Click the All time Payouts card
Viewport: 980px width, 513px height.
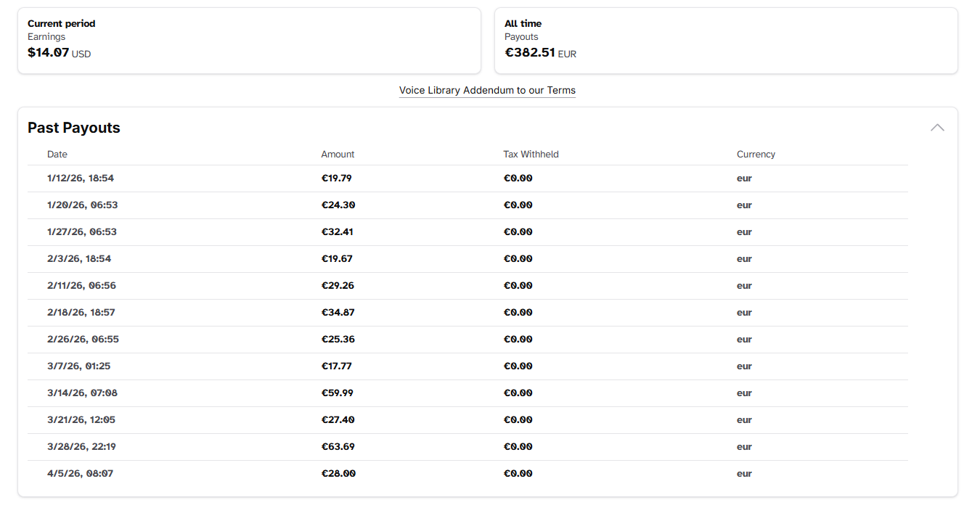tap(726, 40)
